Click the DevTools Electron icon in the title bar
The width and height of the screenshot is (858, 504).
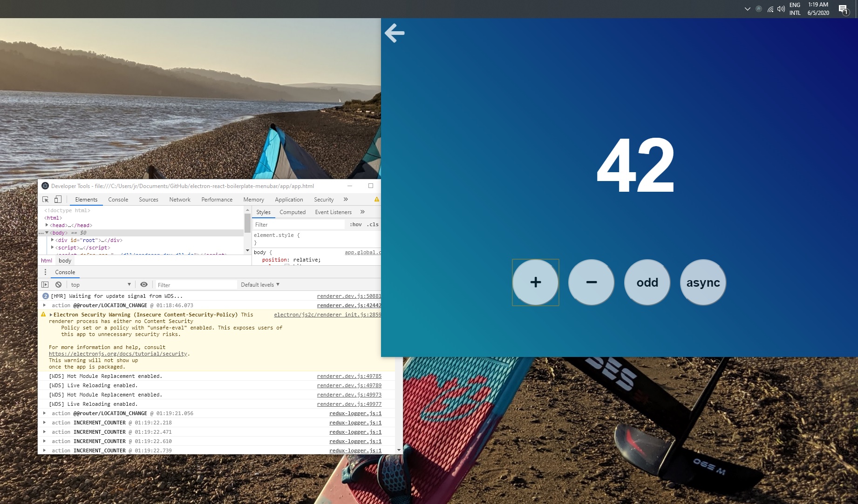click(x=45, y=186)
